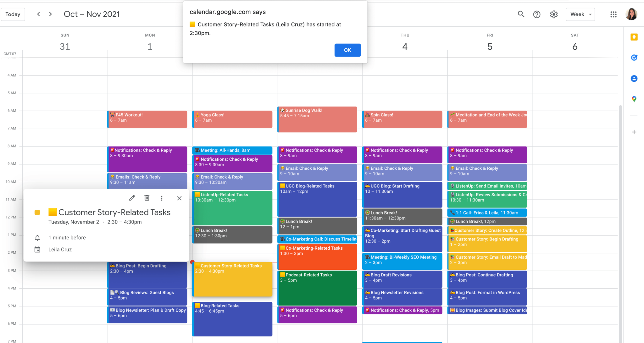Open event options three-dot menu
The height and width of the screenshot is (343, 644).
tap(162, 198)
